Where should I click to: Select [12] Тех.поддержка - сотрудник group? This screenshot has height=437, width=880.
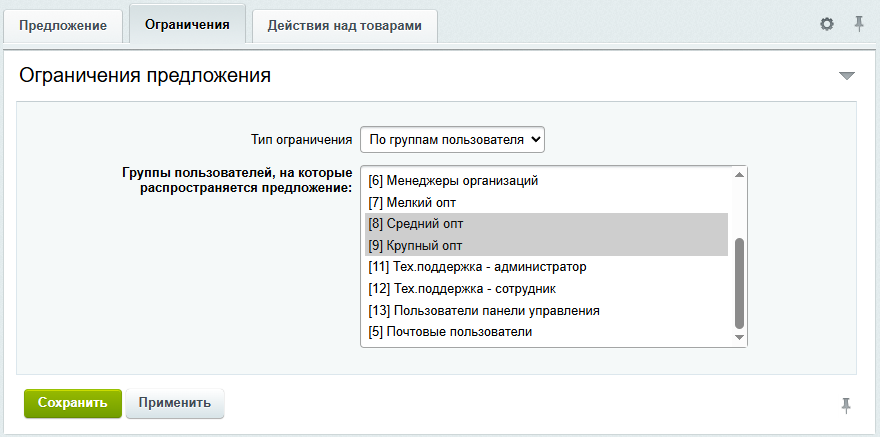pos(547,289)
